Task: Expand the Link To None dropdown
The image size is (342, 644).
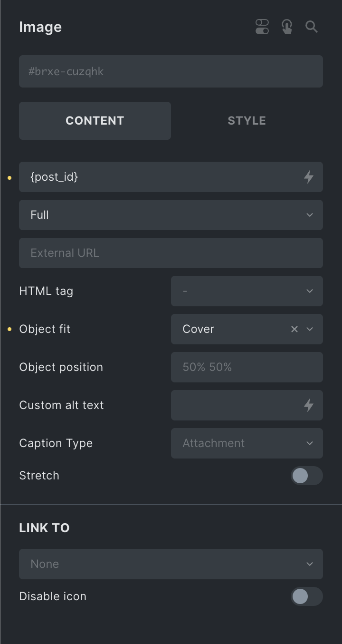Action: [x=171, y=564]
